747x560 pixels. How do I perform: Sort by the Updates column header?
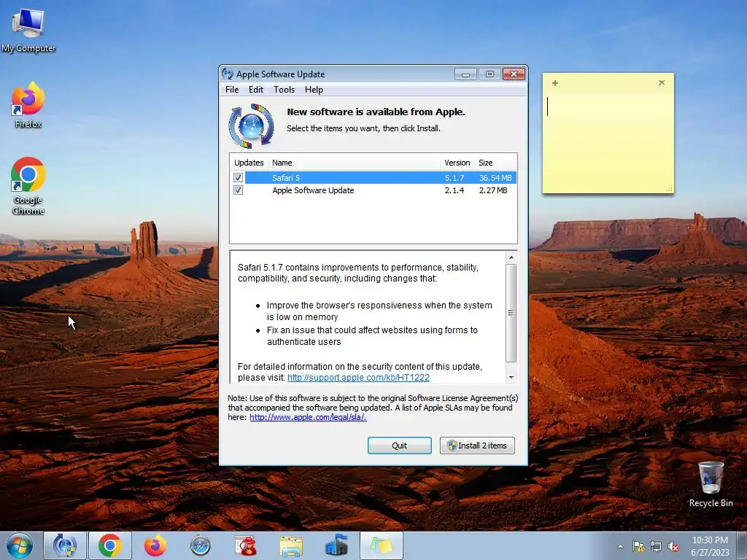(249, 163)
